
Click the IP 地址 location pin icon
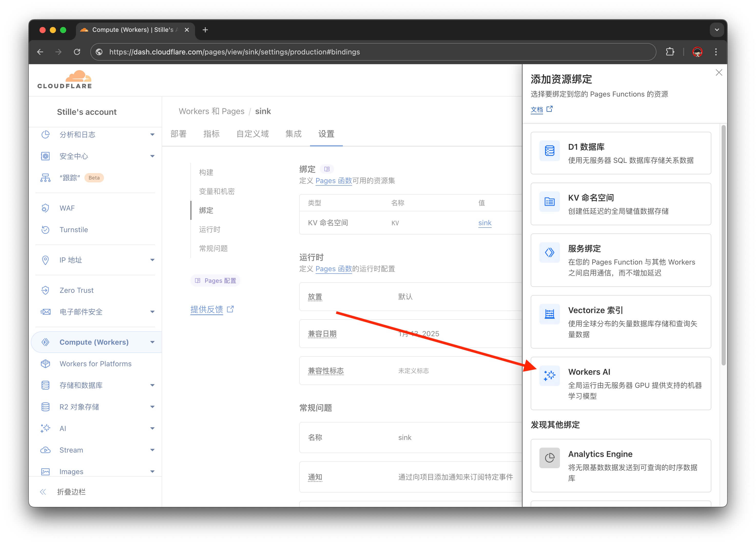[45, 260]
